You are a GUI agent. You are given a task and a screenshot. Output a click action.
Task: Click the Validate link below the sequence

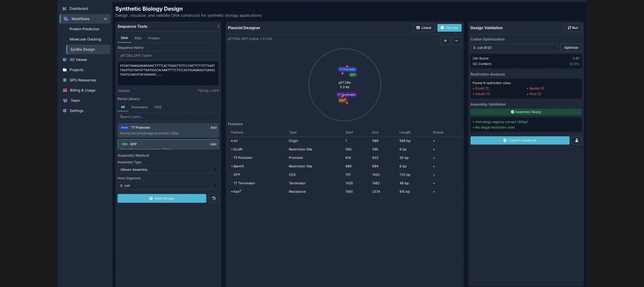tap(124, 91)
